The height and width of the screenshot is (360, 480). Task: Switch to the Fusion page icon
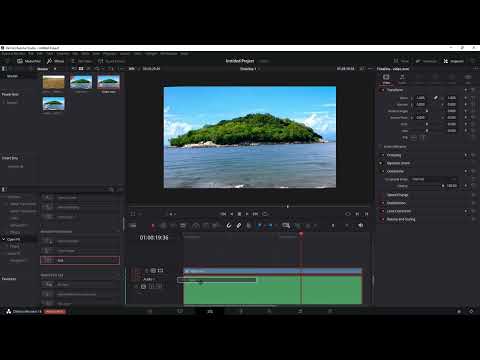pos(241,311)
